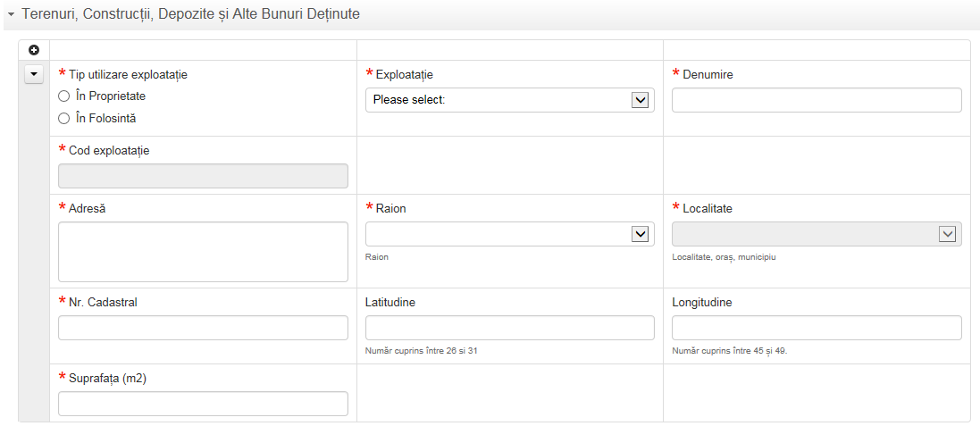The width and height of the screenshot is (980, 426).
Task: Open the row actions arrow button
Action: (34, 74)
